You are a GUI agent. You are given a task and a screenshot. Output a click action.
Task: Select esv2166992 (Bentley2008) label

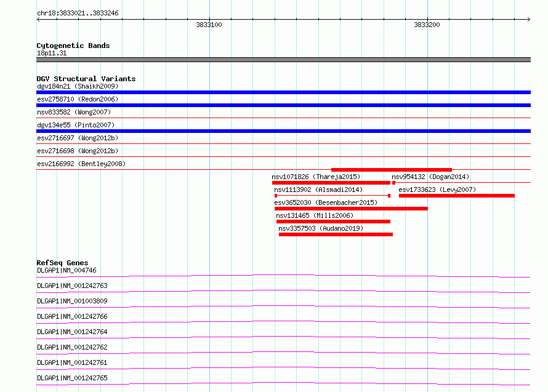[81, 164]
